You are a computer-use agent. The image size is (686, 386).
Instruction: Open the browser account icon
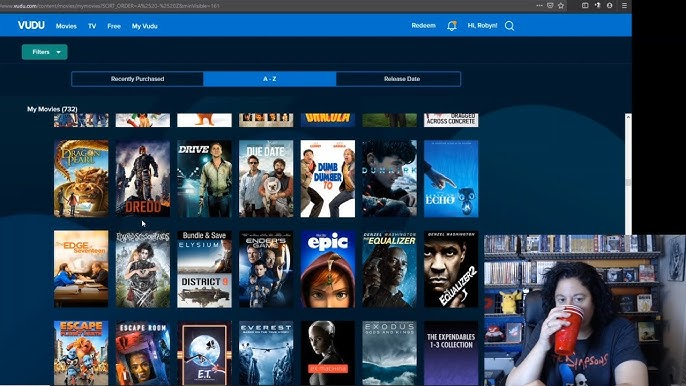click(x=609, y=6)
